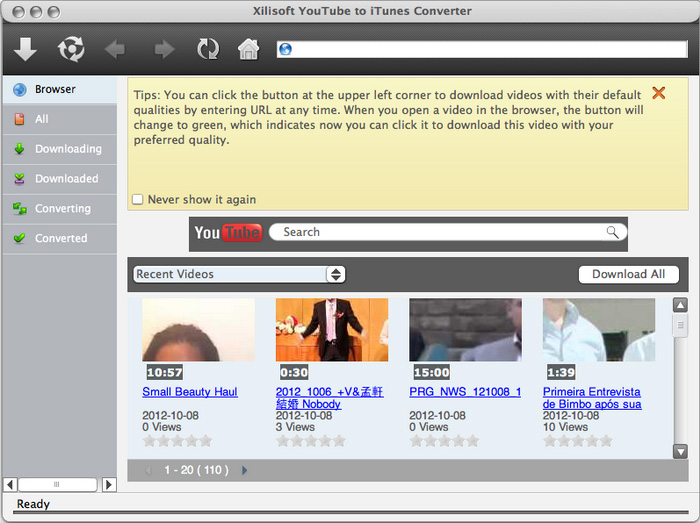Click the YouTube search input field
Viewport: 700px width, 523px height.
pyautogui.click(x=440, y=232)
